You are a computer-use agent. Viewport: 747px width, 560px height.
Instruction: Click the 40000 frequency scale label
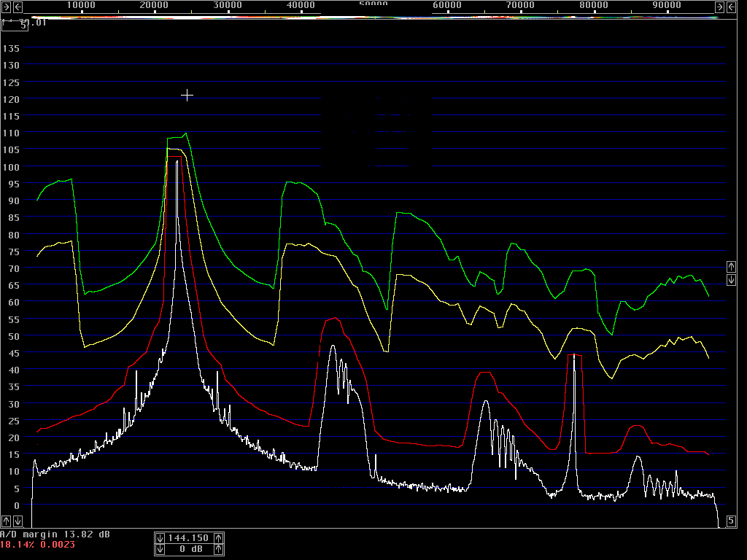301,5
